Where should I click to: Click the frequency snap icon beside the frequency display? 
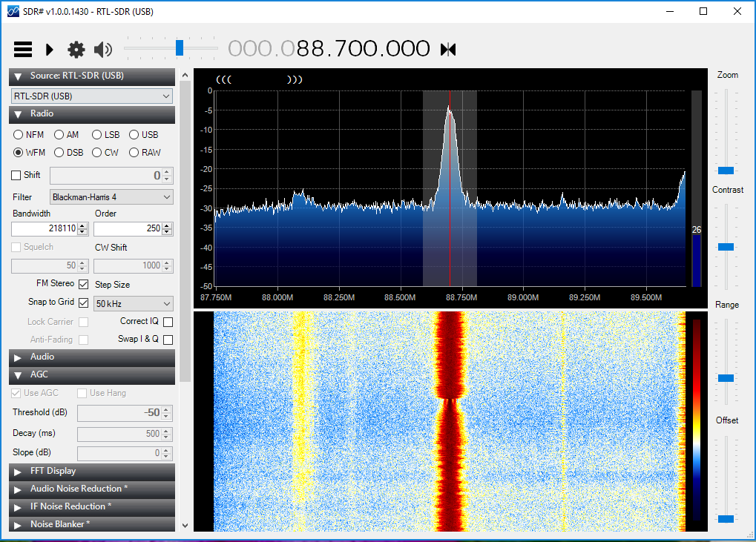pos(448,48)
